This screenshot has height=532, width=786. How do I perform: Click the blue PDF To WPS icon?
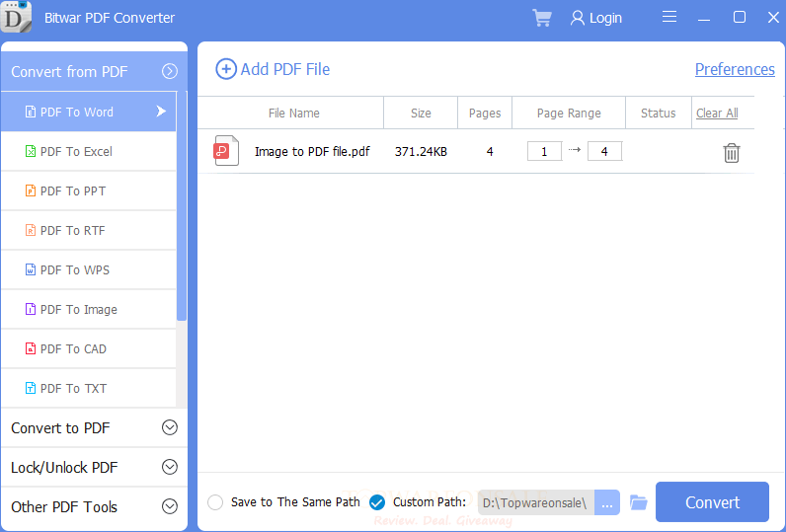(x=31, y=269)
